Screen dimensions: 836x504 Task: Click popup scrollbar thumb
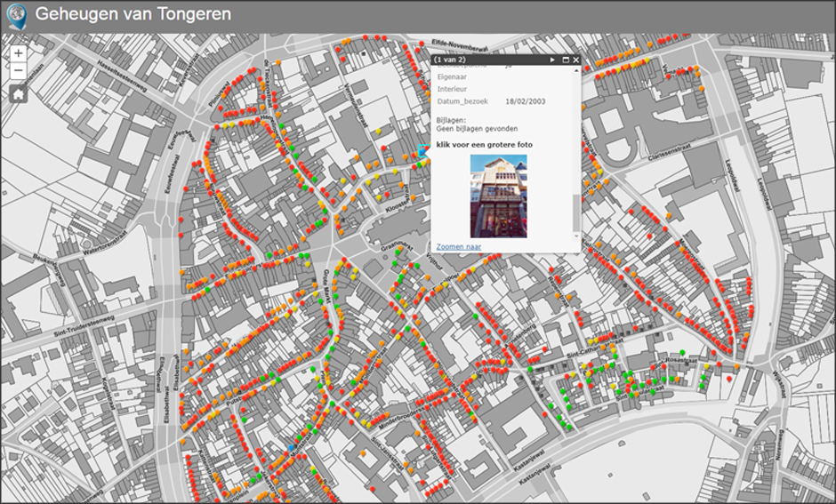[575, 212]
